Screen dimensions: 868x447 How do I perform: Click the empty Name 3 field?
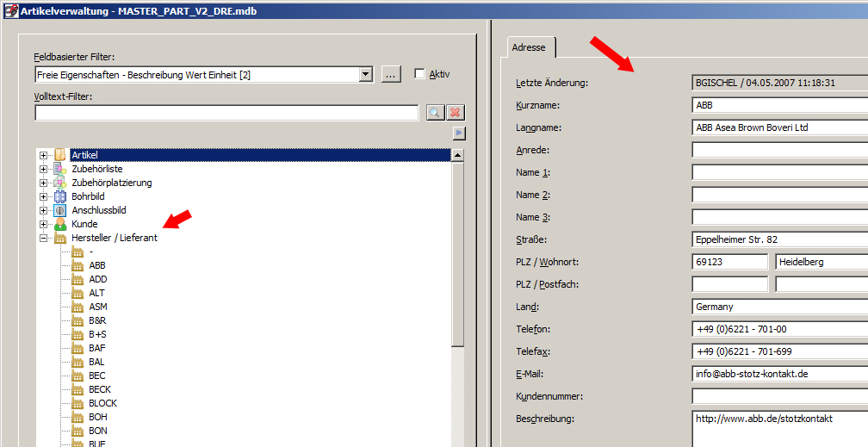[779, 217]
